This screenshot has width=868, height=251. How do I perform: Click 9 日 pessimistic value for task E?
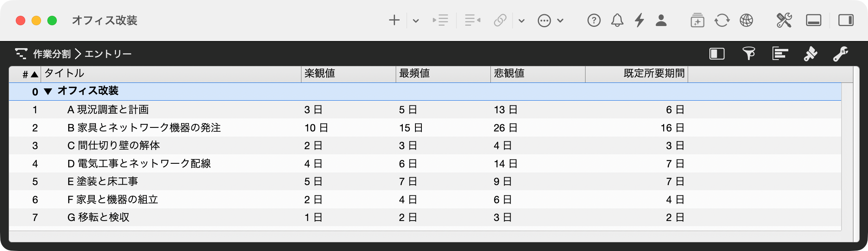click(x=503, y=182)
